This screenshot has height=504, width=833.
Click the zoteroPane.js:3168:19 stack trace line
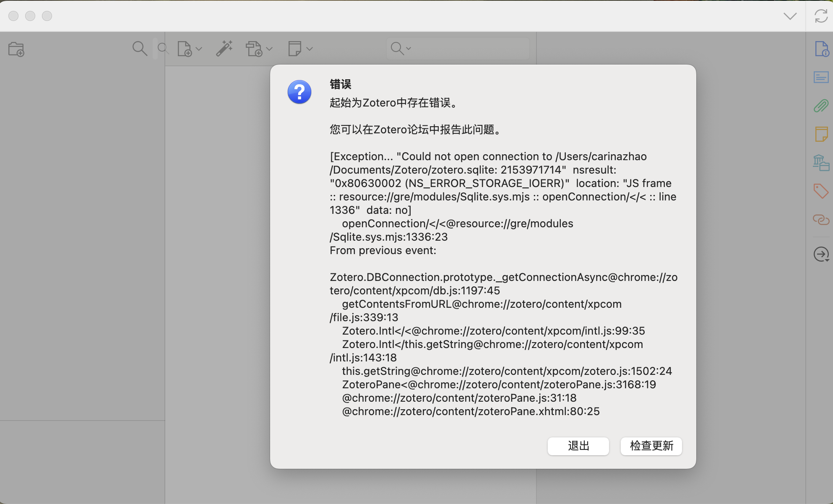pyautogui.click(x=499, y=384)
